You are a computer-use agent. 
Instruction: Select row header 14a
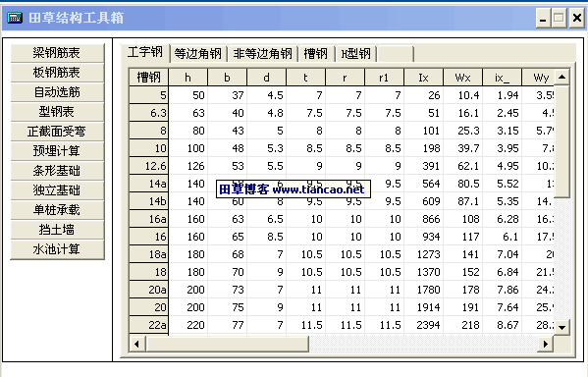click(149, 184)
